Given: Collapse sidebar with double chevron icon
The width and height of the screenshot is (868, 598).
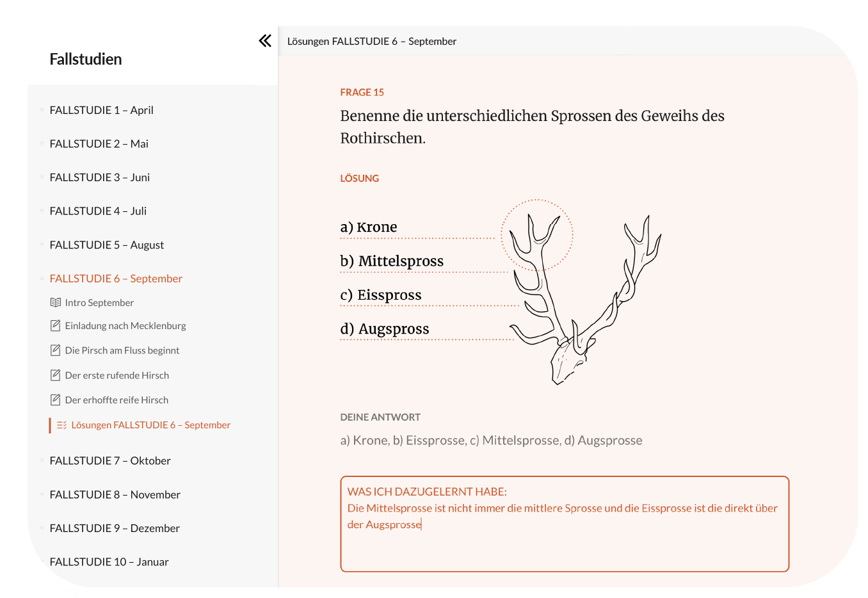Looking at the screenshot, I should click(265, 41).
